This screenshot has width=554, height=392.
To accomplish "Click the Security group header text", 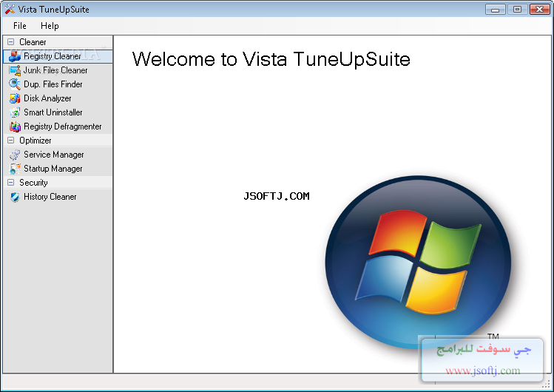I will pos(33,183).
